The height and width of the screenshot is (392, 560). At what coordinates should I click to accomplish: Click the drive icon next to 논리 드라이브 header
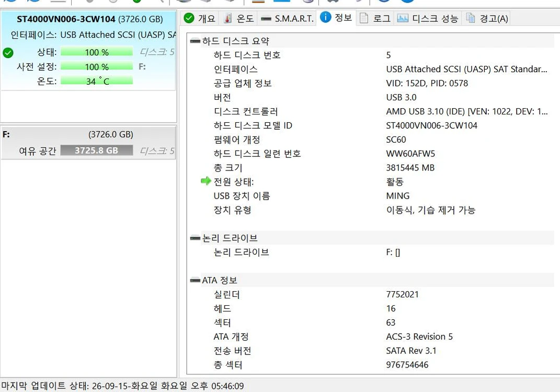[195, 238]
